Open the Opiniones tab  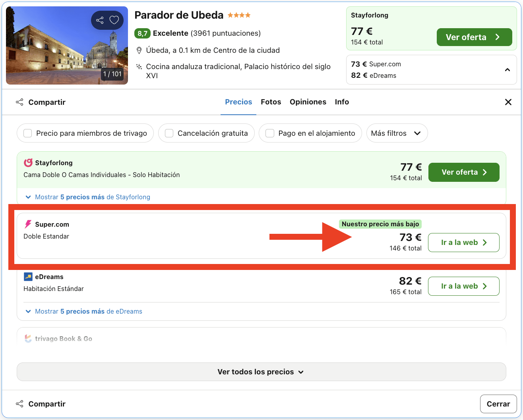[308, 102]
